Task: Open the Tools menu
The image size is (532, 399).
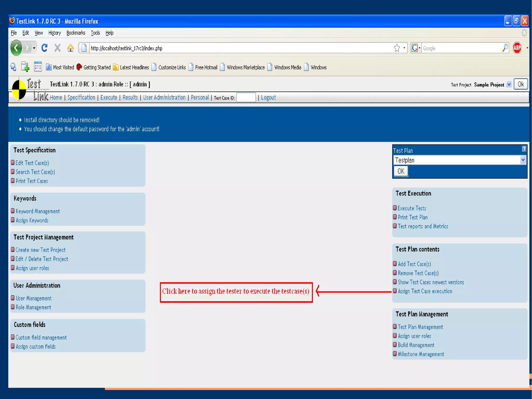Action: tap(95, 33)
